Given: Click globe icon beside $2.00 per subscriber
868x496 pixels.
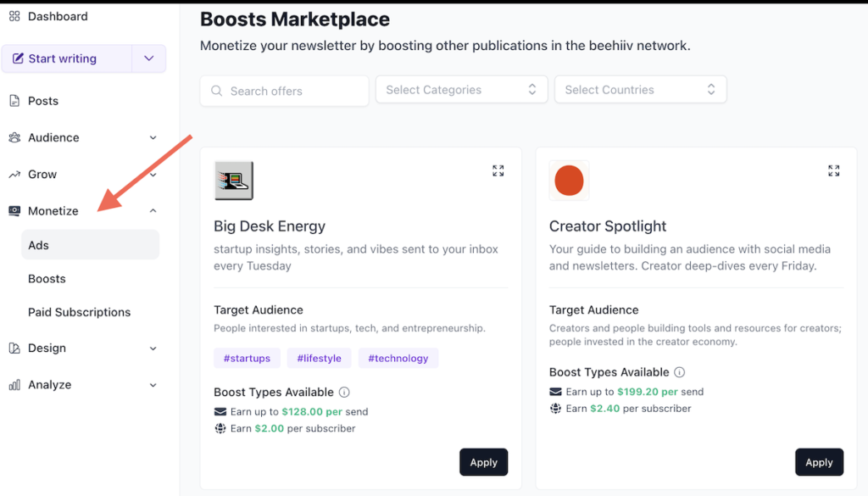Looking at the screenshot, I should click(x=220, y=428).
